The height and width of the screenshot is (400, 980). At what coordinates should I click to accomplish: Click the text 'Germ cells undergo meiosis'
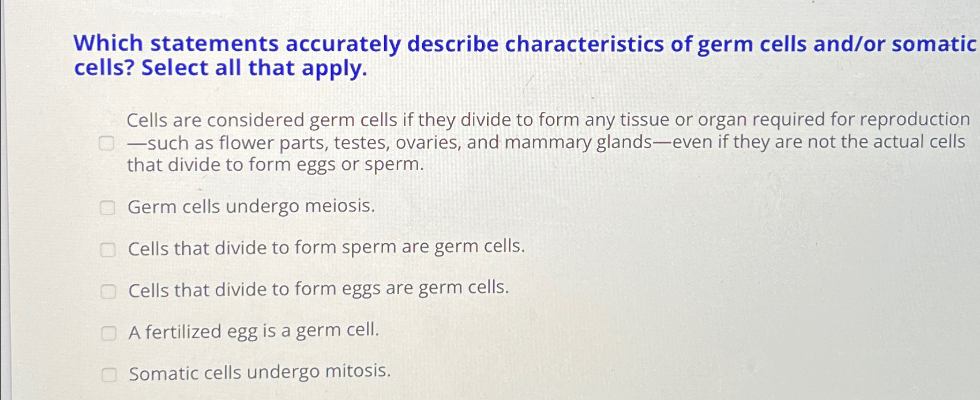click(251, 206)
